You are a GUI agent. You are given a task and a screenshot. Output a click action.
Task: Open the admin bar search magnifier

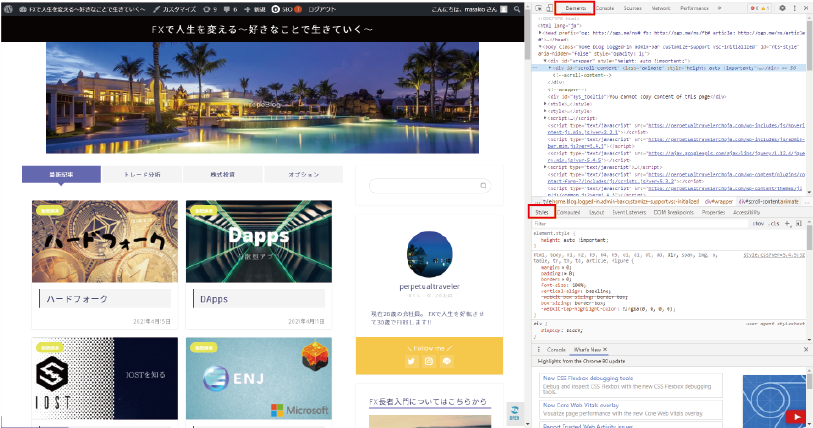pyautogui.click(x=517, y=9)
